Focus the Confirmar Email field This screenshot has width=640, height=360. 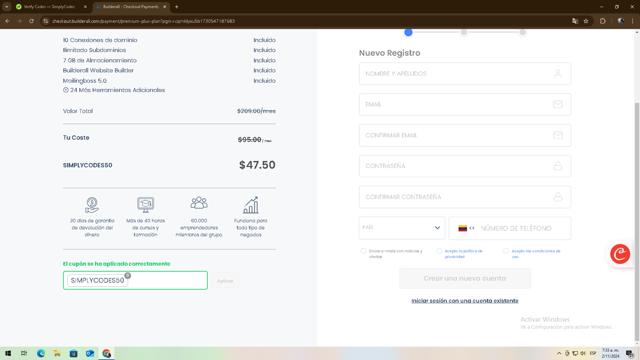465,135
